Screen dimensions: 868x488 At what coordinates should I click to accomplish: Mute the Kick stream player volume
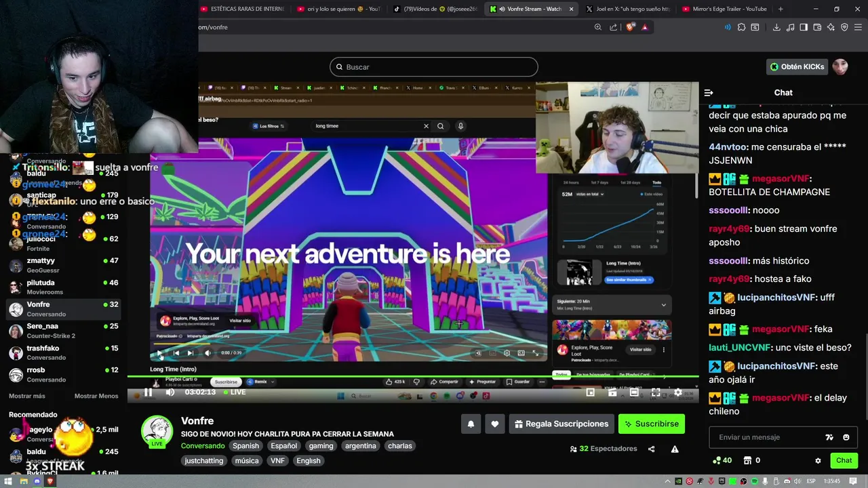point(170,392)
